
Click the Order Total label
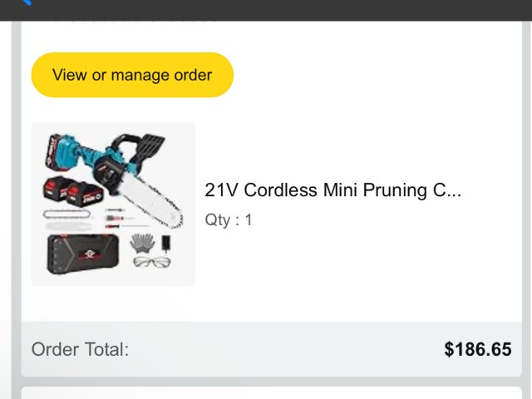(80, 349)
